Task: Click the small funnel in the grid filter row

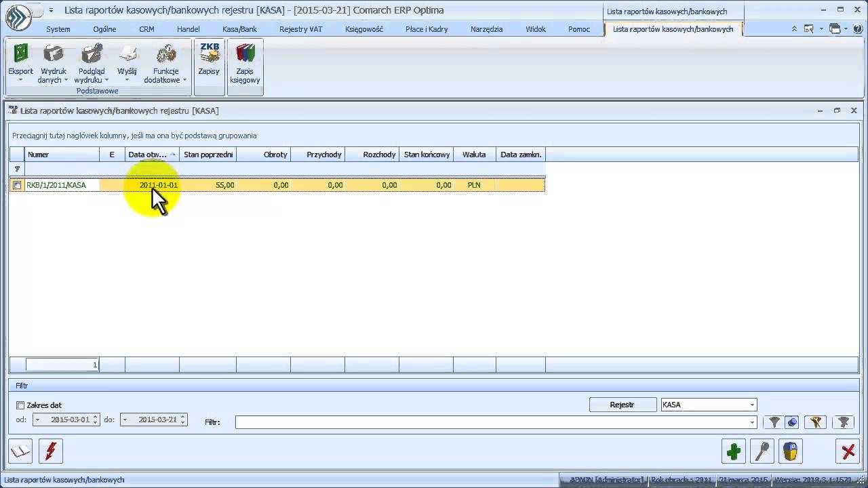Action: click(17, 169)
